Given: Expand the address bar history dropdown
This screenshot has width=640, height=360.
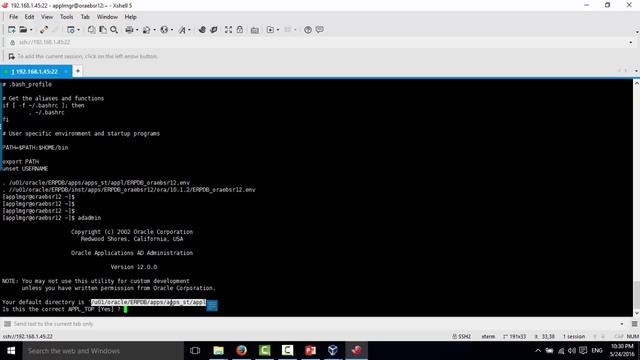Looking at the screenshot, I should coord(631,42).
